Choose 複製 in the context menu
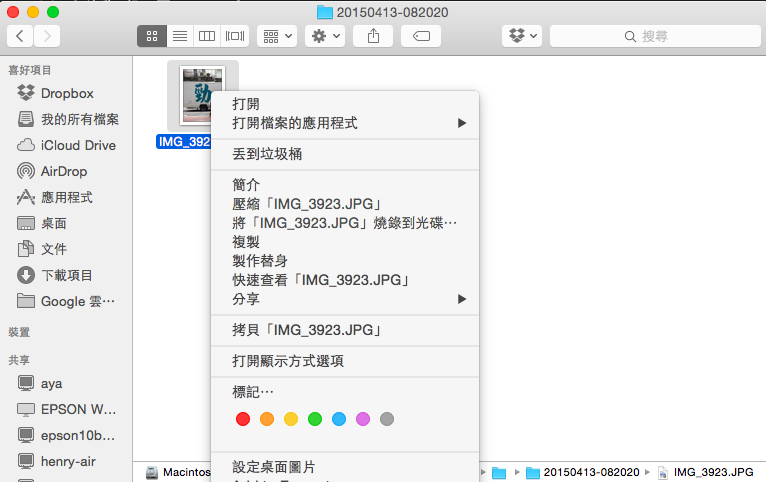Viewport: 766px width, 482px height. click(x=345, y=242)
